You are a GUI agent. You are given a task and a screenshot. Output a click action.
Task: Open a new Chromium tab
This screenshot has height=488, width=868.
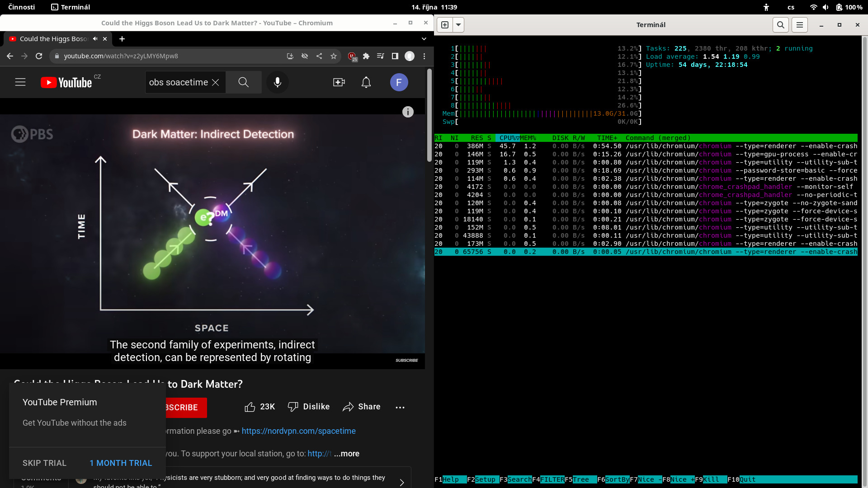click(122, 39)
